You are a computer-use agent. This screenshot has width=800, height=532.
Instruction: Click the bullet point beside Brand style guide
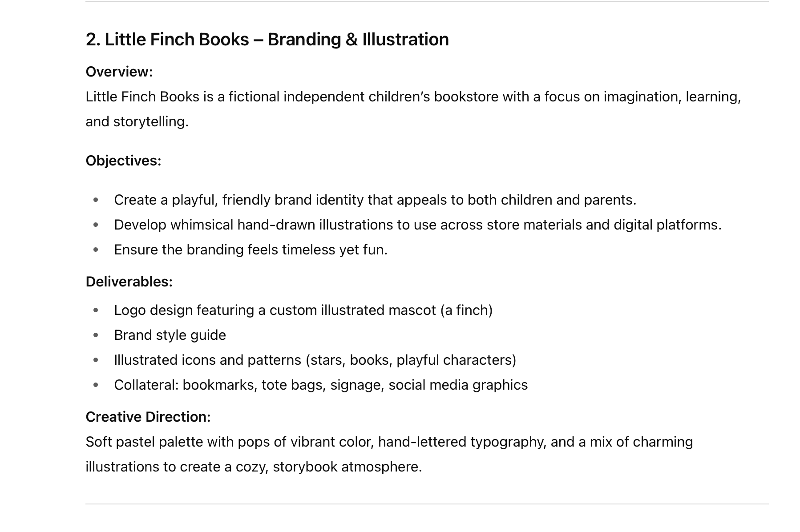96,335
